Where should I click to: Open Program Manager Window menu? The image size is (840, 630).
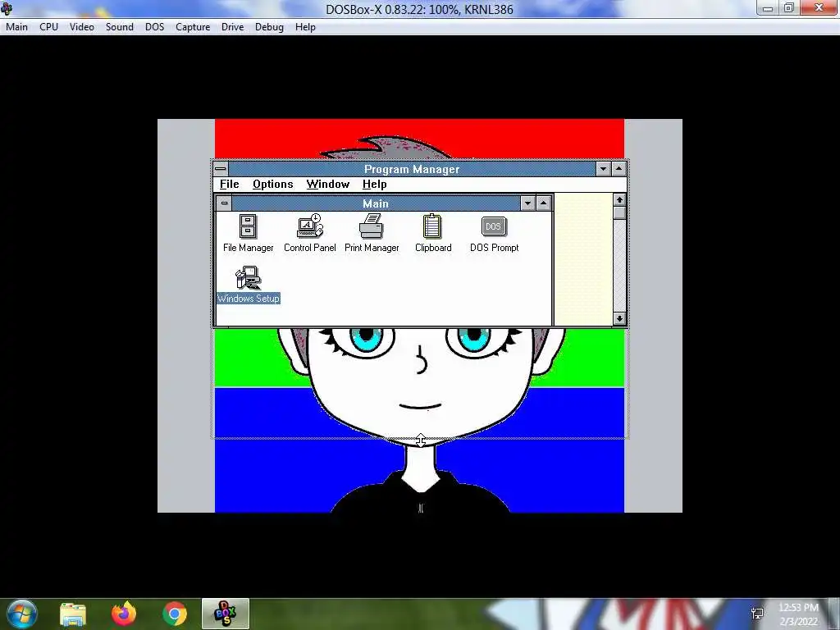pos(328,185)
